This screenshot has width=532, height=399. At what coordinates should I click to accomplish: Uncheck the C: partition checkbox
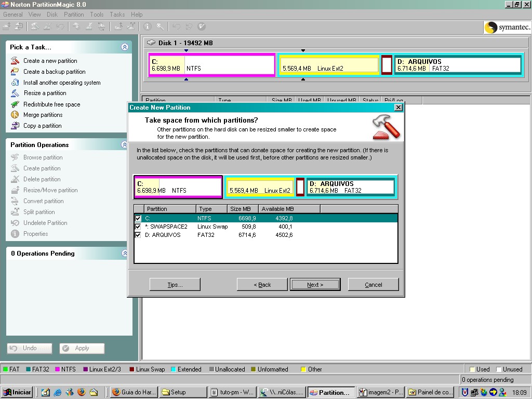(138, 218)
